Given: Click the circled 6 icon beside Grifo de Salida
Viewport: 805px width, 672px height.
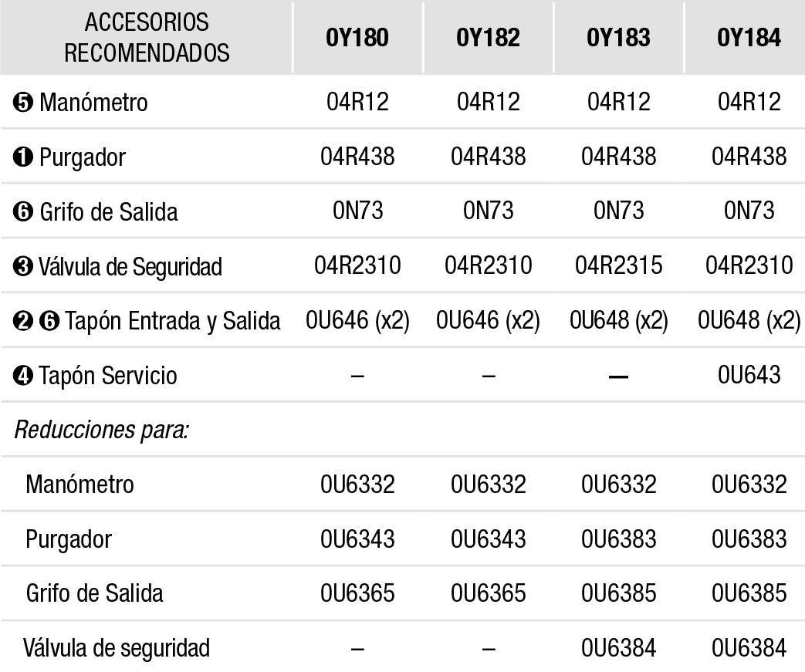Looking at the screenshot, I should click(x=22, y=212).
